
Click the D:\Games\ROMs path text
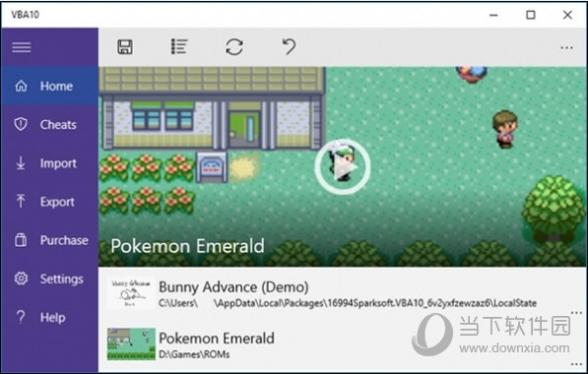point(194,354)
